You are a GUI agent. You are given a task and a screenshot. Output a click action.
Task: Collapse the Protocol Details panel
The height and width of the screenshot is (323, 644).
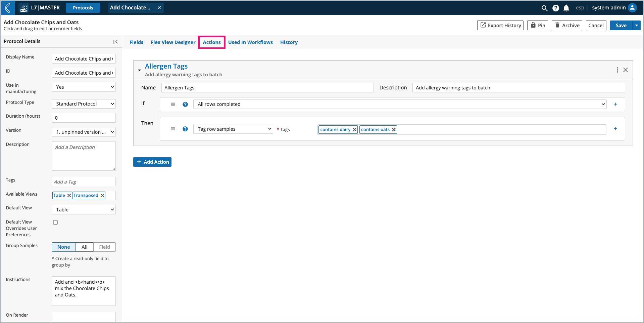point(115,42)
